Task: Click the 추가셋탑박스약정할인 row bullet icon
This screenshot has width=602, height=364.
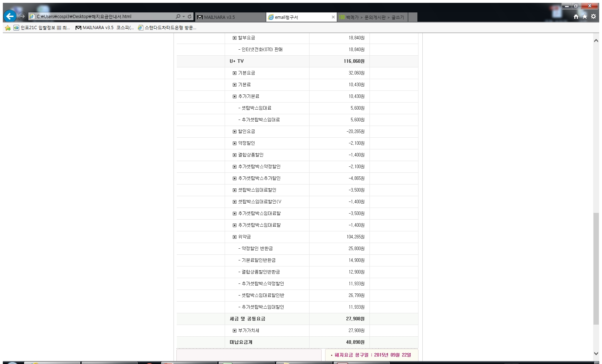Action: tap(235, 167)
